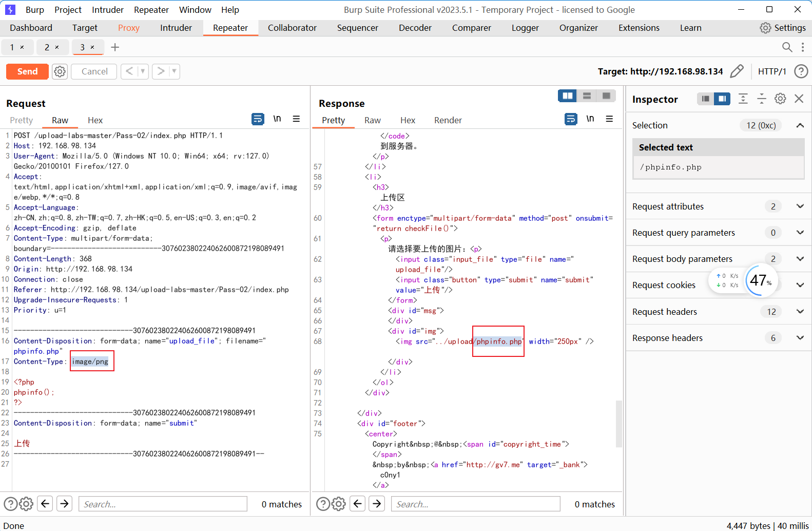Screen dimensions: 812x531
Task: Click search magnifier in tab bar
Action: 787,47
